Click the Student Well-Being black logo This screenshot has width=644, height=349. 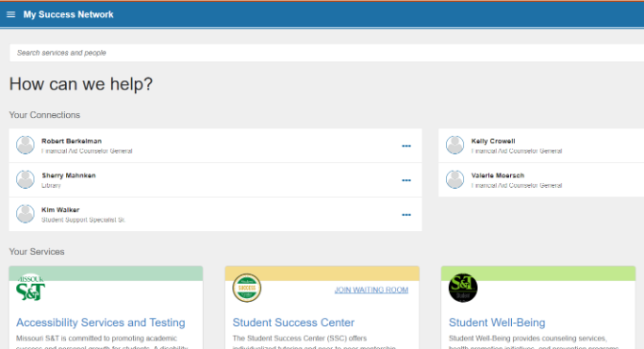tap(463, 288)
